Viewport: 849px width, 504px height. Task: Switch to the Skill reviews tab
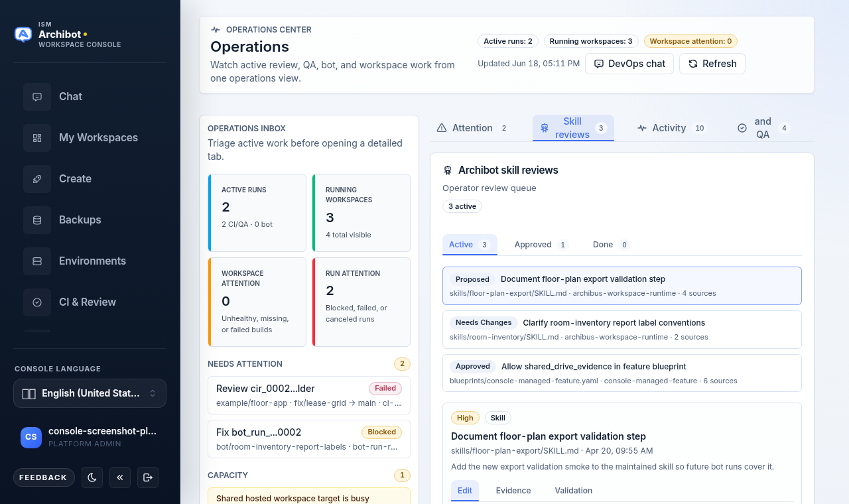[x=573, y=128]
